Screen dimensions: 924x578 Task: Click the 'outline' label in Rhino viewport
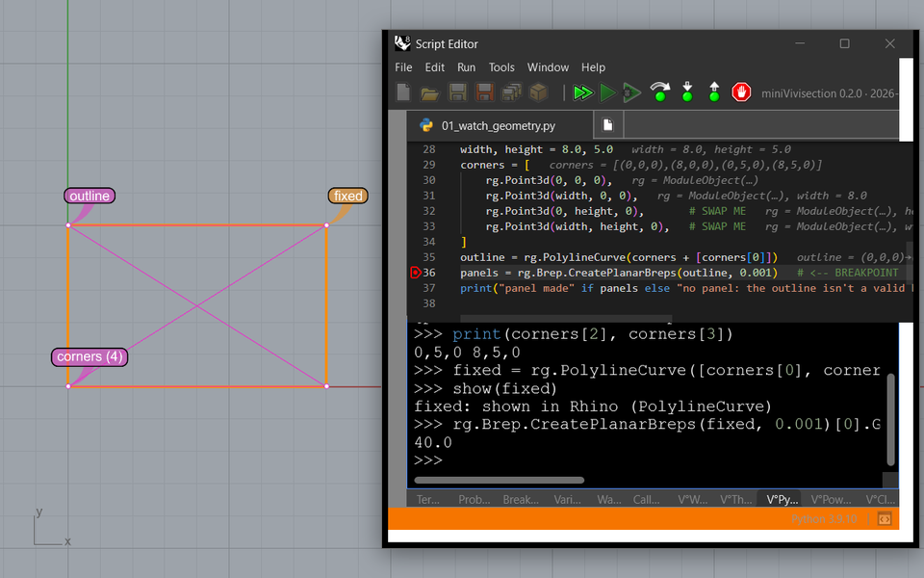90,196
